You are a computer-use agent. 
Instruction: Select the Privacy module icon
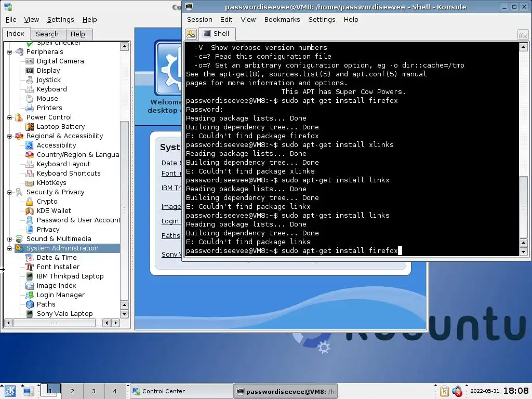point(30,230)
